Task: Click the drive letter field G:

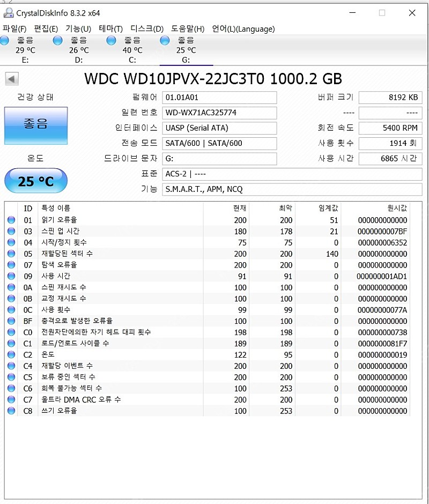Action: (219, 159)
